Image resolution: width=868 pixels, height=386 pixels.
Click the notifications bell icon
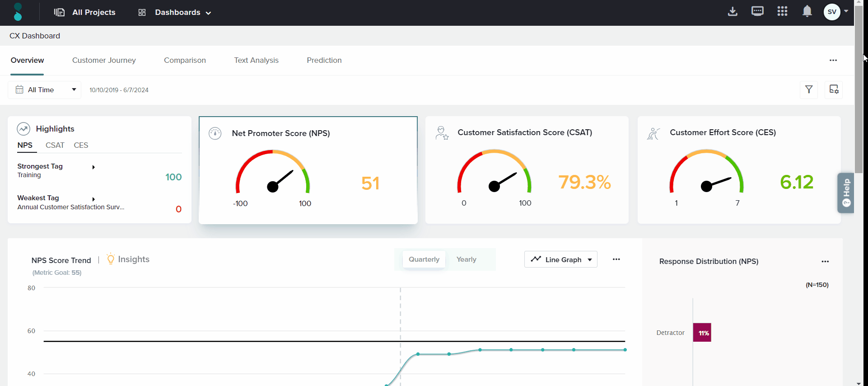(807, 12)
